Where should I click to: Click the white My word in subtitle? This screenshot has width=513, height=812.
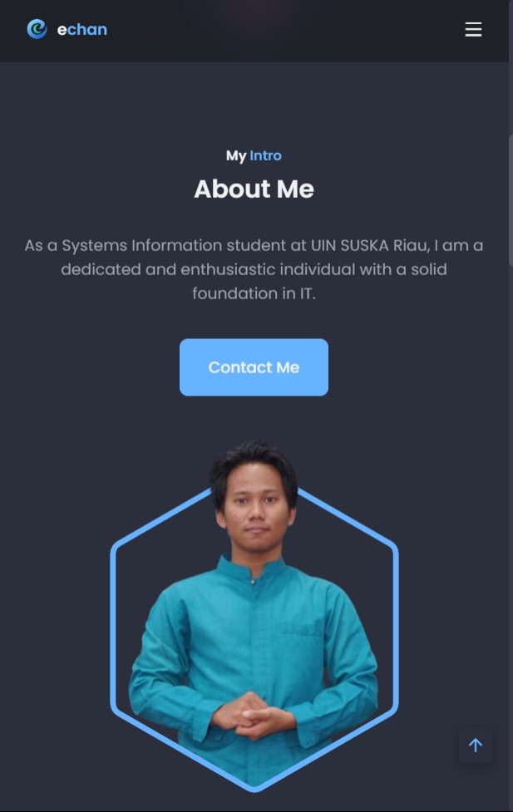click(x=236, y=155)
